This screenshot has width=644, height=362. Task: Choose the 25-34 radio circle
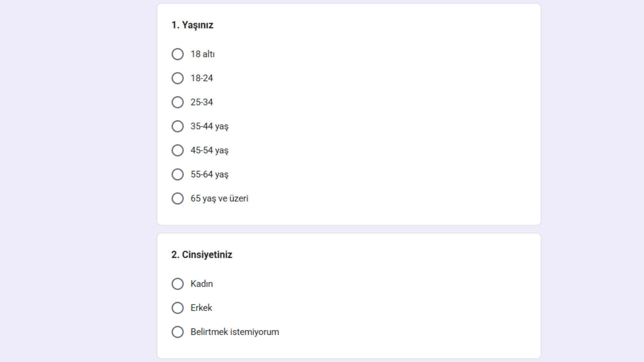[177, 102]
